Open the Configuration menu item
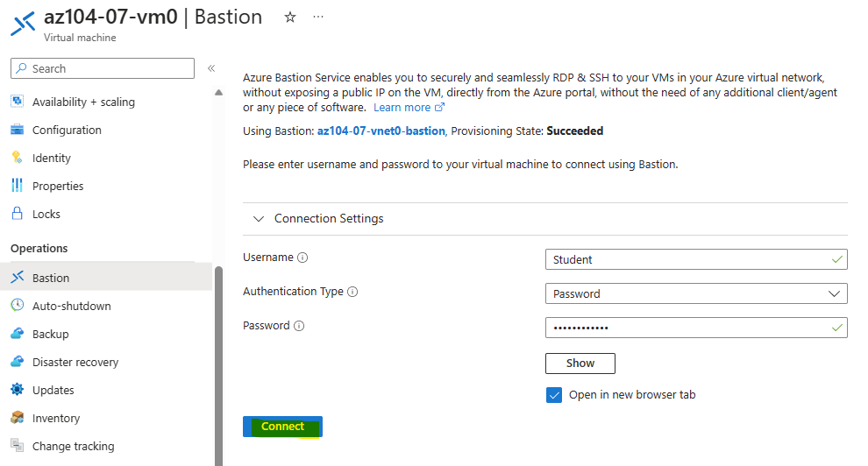This screenshot has width=868, height=466. 67,130
